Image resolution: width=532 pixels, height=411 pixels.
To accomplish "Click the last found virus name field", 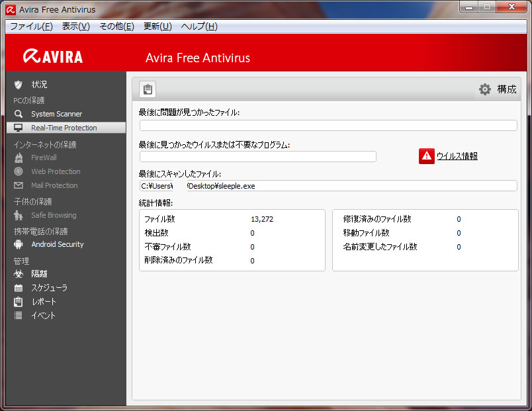I will pos(258,156).
